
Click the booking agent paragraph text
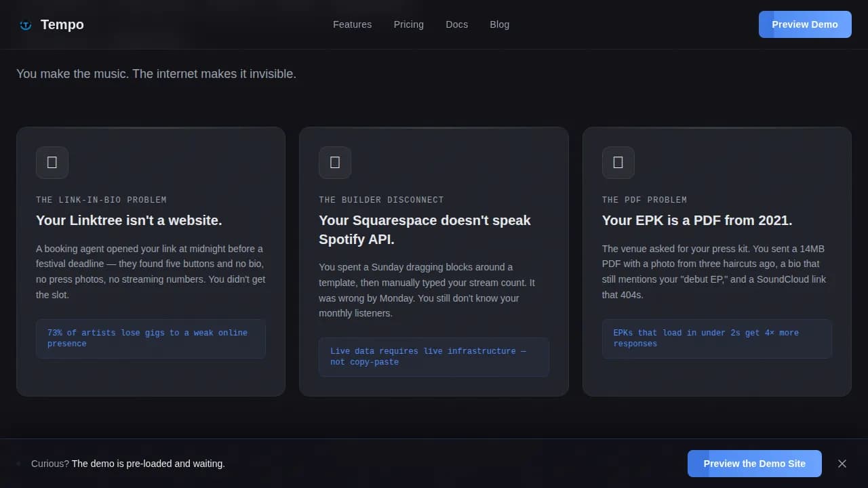(x=151, y=272)
